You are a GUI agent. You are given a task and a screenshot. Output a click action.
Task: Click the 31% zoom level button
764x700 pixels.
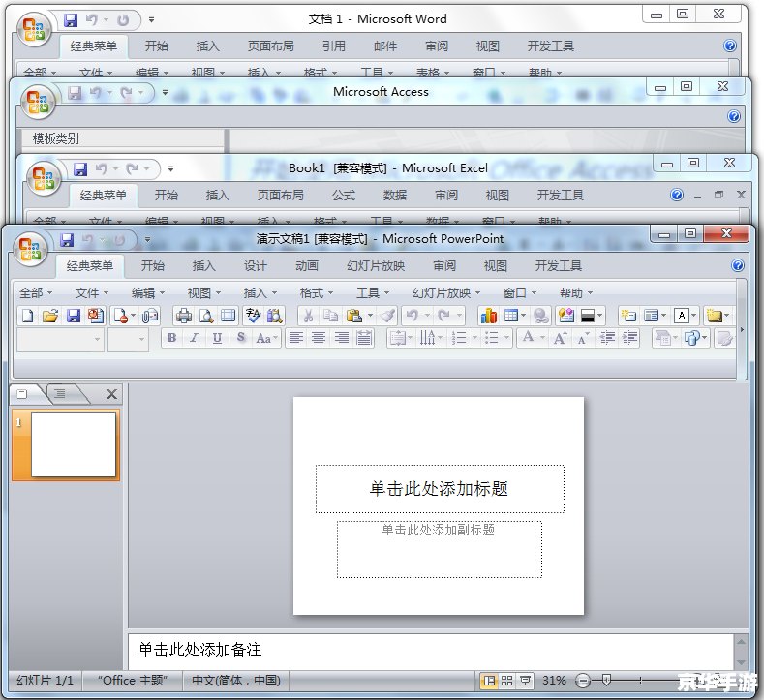(554, 681)
